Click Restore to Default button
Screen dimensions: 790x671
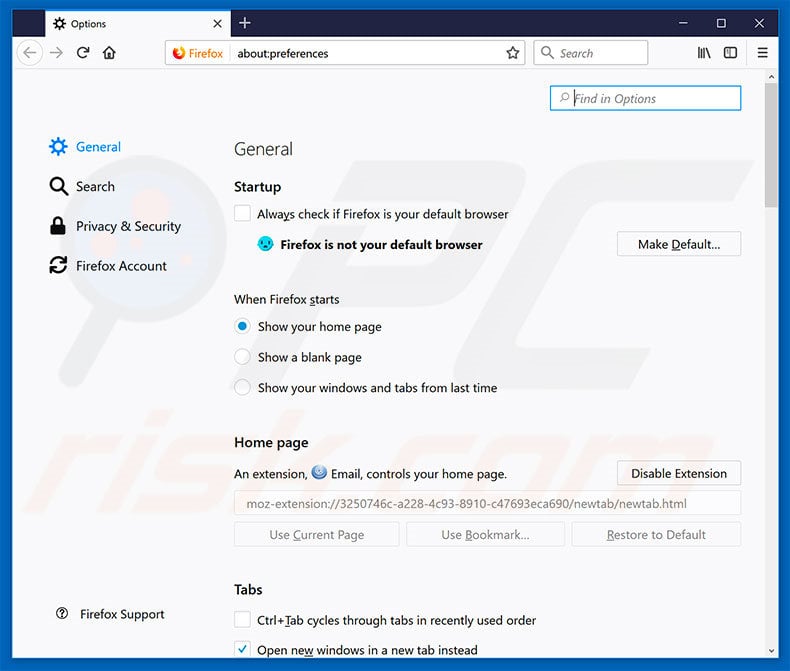656,534
